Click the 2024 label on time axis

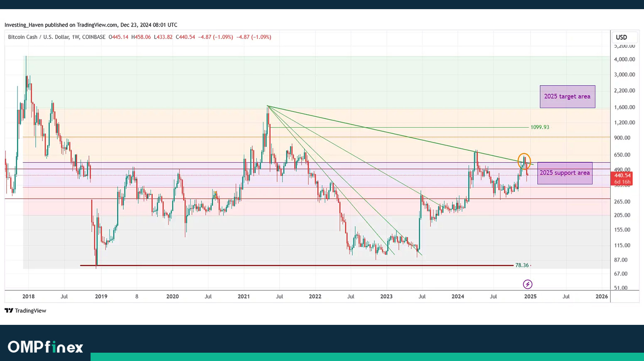[x=457, y=296]
